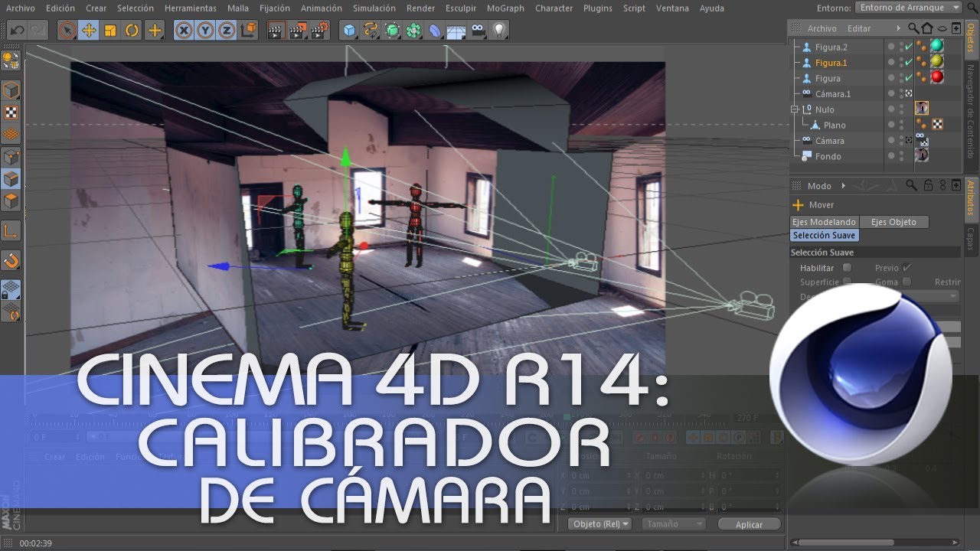Open the array modeling objects icon
Screen dimensions: 980x551
click(x=414, y=31)
